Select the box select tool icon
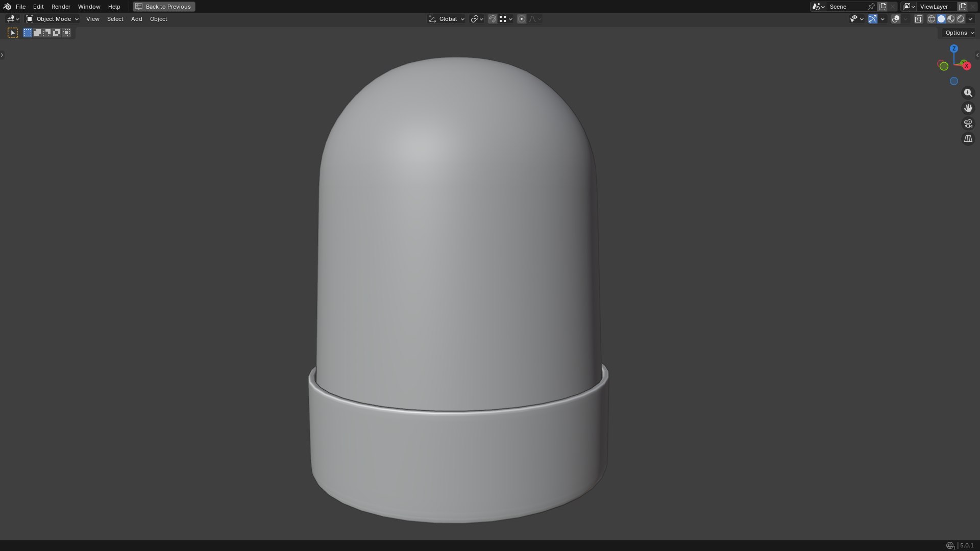This screenshot has height=551, width=980. (x=13, y=33)
